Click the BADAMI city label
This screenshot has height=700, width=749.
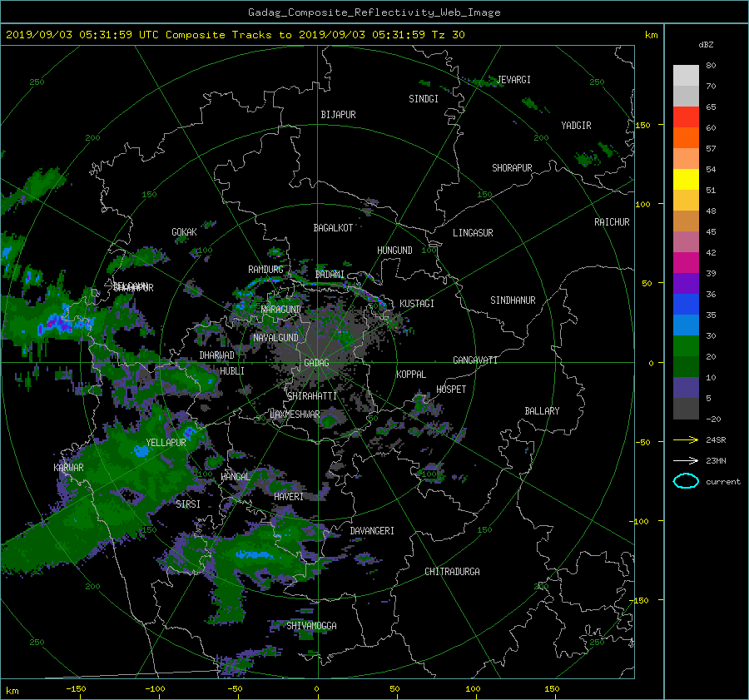coord(330,275)
